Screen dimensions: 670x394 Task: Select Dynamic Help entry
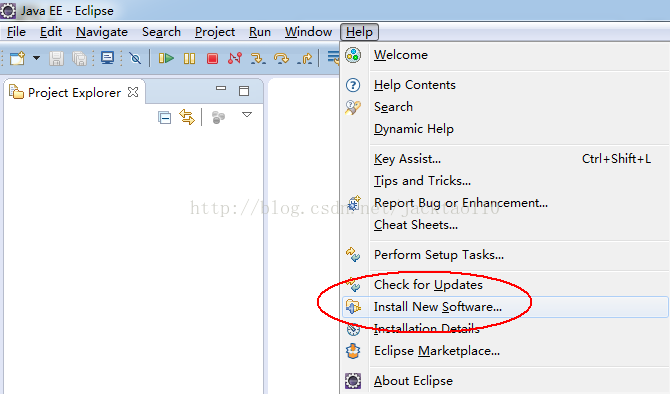505,129
